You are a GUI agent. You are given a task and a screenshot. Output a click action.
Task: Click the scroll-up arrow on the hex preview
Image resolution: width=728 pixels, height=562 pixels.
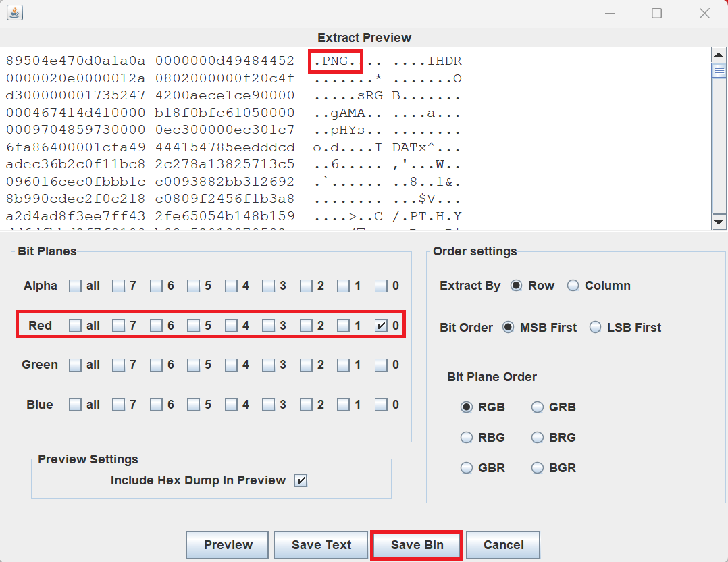pyautogui.click(x=718, y=55)
